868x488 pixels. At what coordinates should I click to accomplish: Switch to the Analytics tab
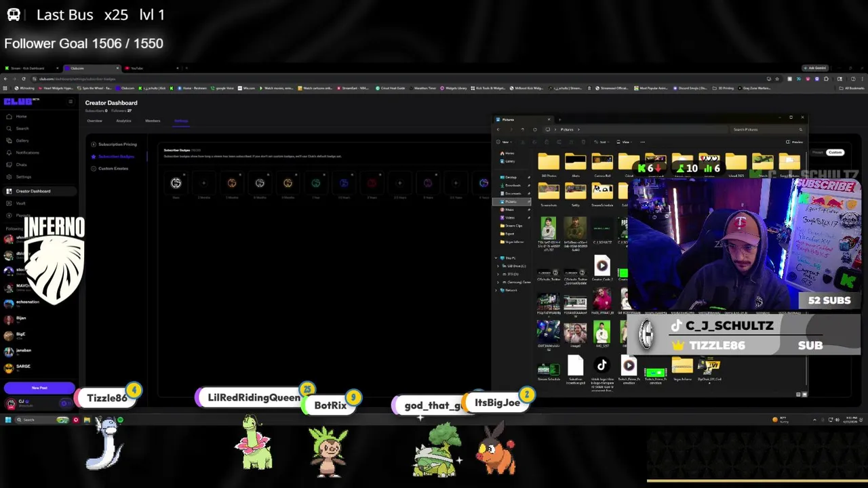tap(123, 121)
